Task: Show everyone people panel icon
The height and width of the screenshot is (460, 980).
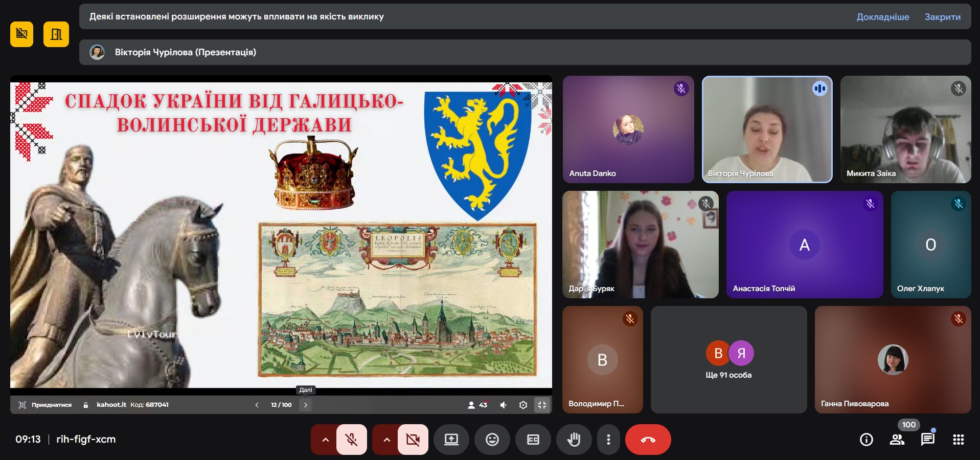Action: coord(897,440)
